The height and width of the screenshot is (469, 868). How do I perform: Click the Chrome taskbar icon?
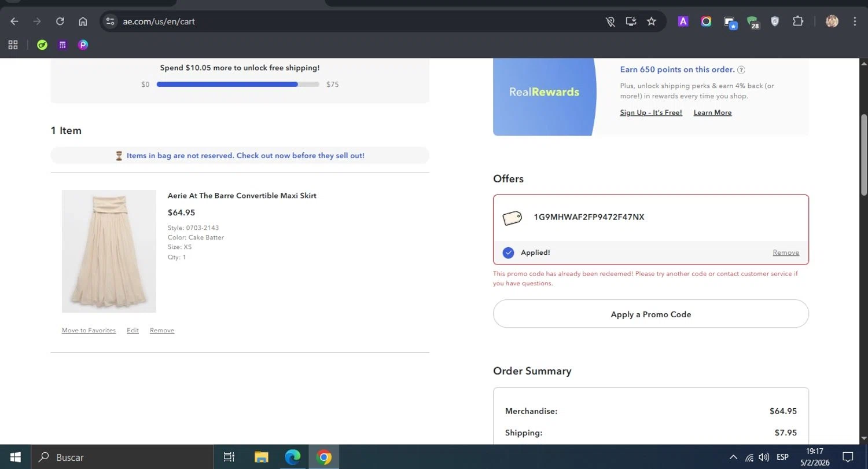tap(324, 457)
